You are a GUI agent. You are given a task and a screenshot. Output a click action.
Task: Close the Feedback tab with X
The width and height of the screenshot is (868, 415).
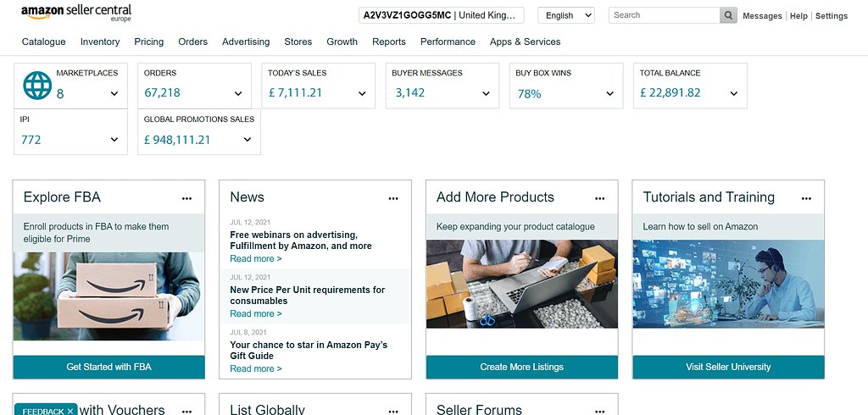70,411
